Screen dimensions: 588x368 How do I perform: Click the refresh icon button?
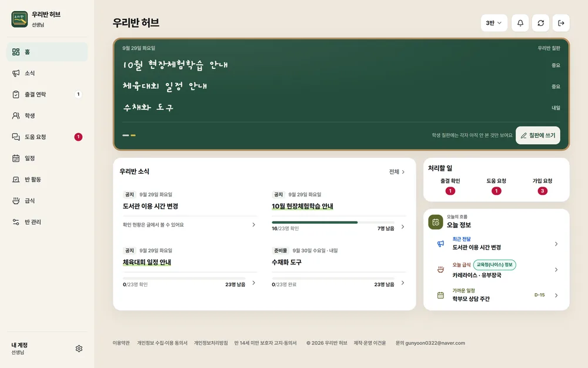click(541, 23)
